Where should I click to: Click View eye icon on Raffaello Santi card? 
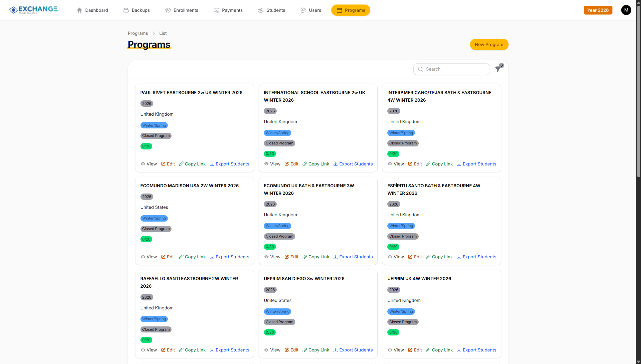143,350
